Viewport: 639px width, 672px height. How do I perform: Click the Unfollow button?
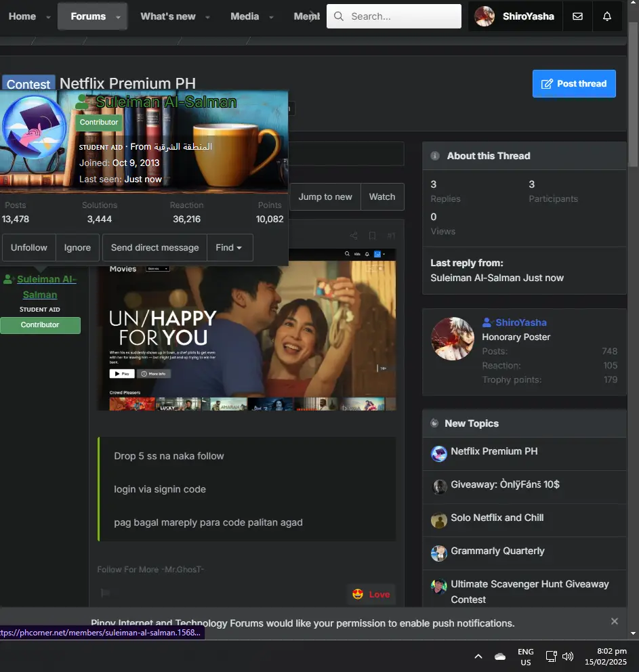point(28,247)
